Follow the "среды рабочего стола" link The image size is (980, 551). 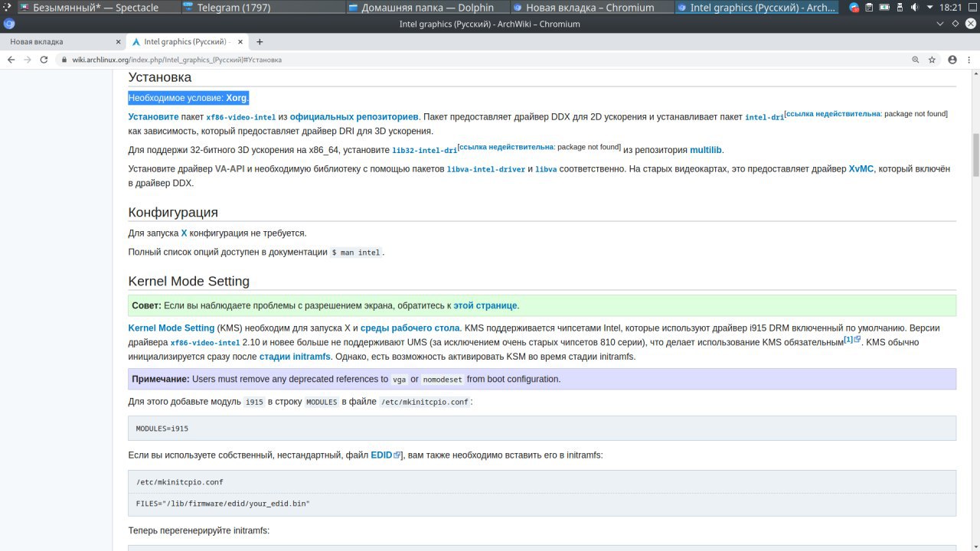coord(410,328)
